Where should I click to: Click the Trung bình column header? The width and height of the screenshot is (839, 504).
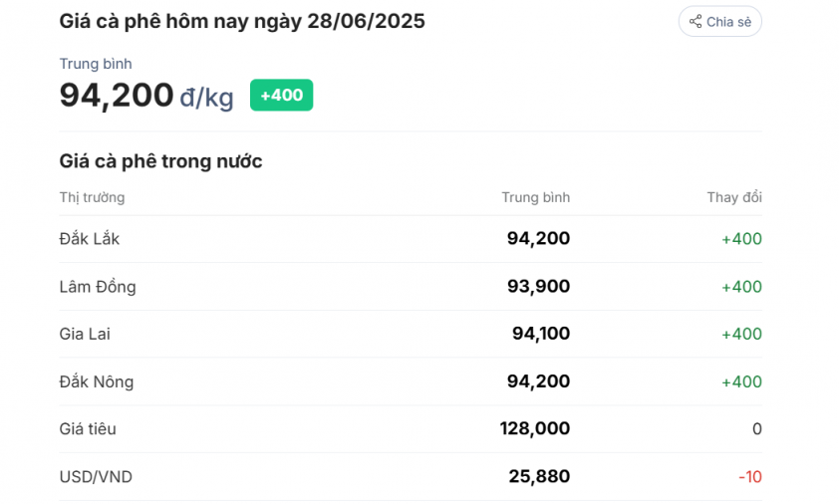coord(535,197)
